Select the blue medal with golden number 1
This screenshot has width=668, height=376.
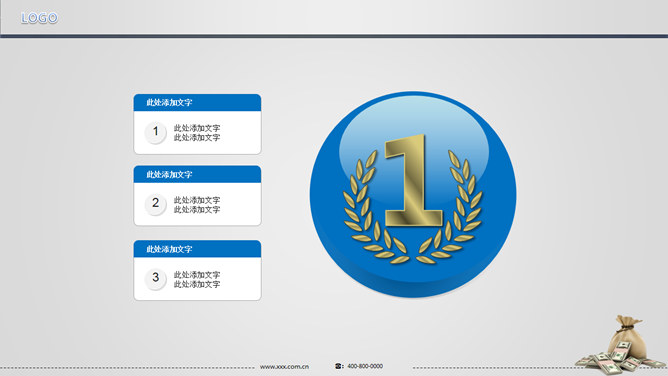tap(413, 194)
